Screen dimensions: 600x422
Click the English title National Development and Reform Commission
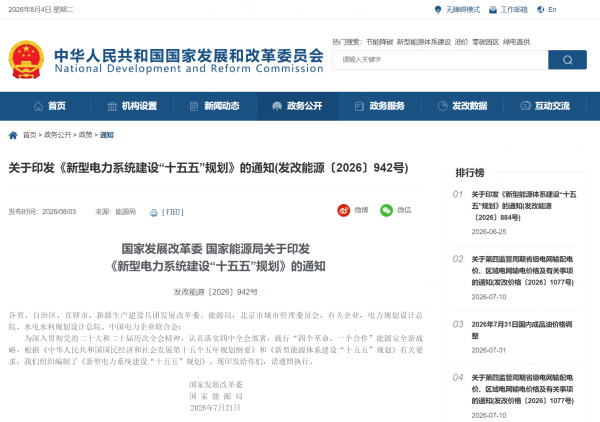pos(189,68)
